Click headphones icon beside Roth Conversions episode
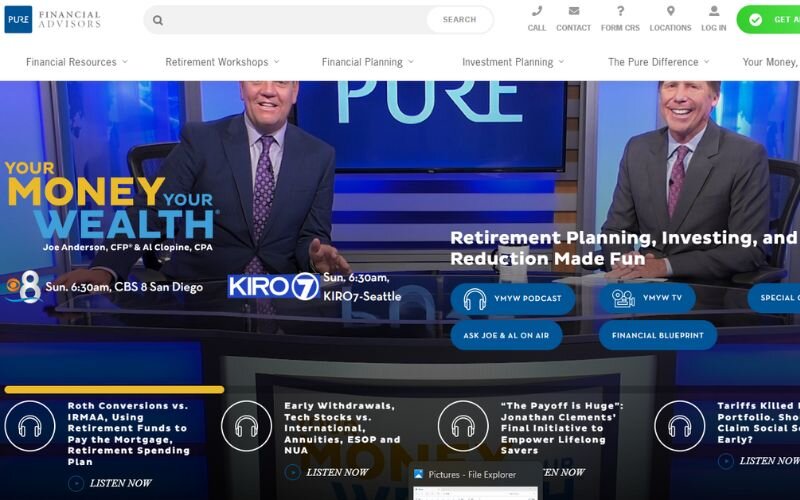This screenshot has width=800, height=500. click(x=30, y=426)
